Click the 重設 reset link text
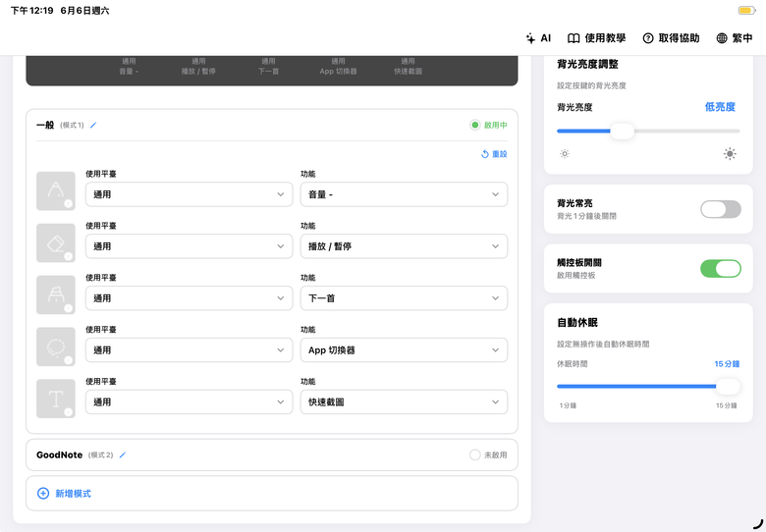This screenshot has width=766, height=532. [x=500, y=154]
